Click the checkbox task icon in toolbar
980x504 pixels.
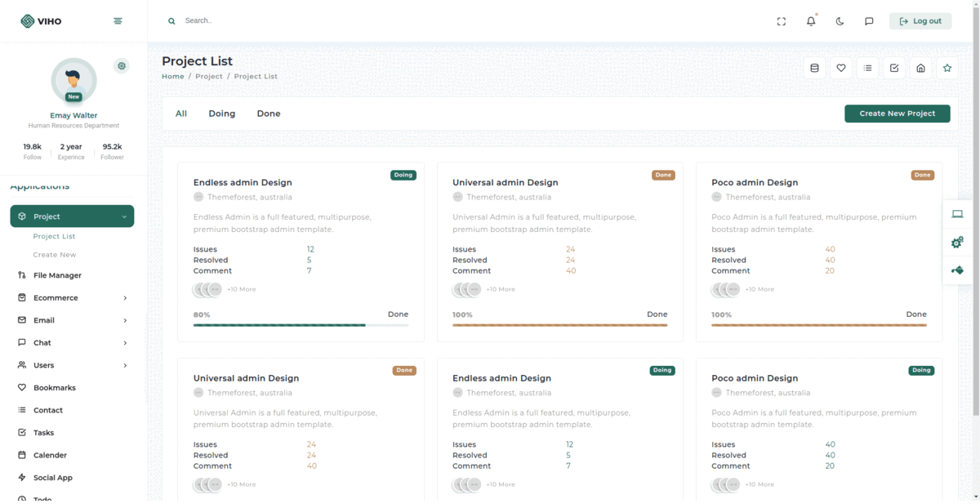click(894, 68)
